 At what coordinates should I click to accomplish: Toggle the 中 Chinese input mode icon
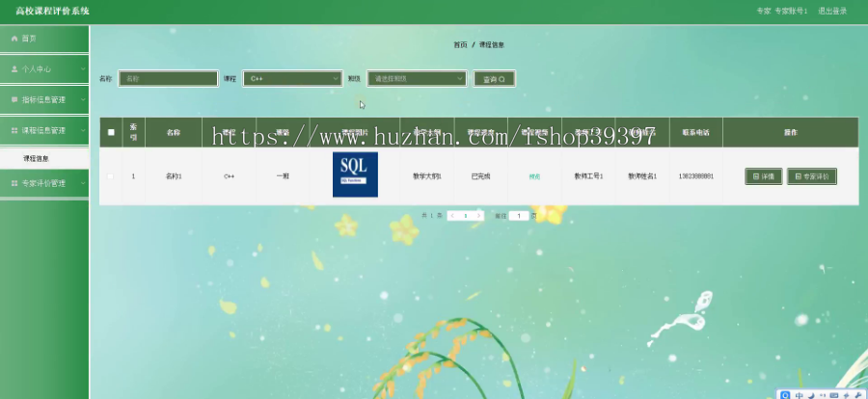point(800,395)
